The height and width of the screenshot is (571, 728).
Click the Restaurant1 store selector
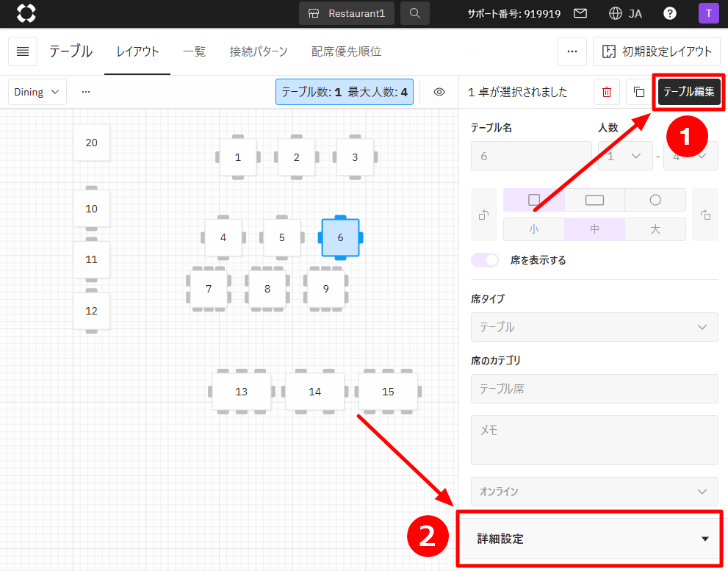click(x=346, y=13)
